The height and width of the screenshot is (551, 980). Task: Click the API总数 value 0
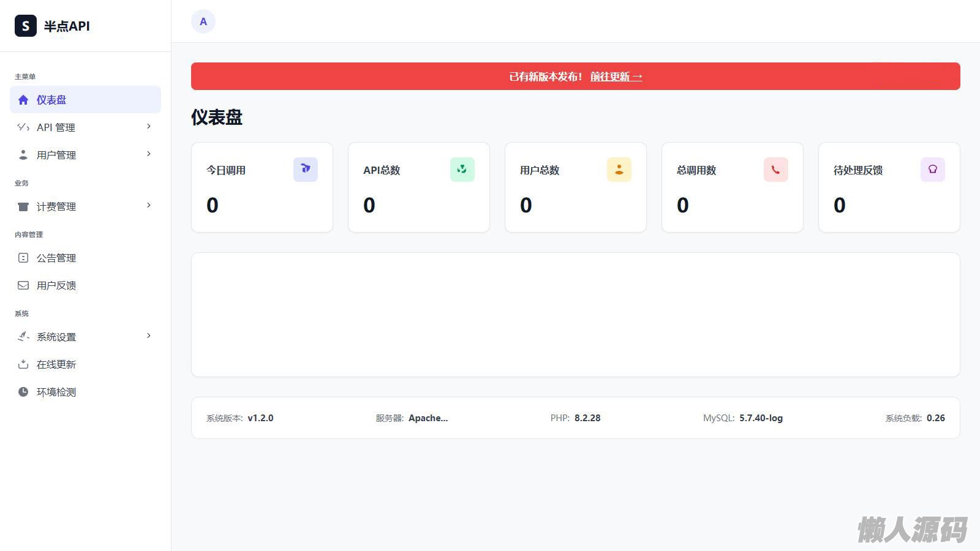pyautogui.click(x=369, y=205)
